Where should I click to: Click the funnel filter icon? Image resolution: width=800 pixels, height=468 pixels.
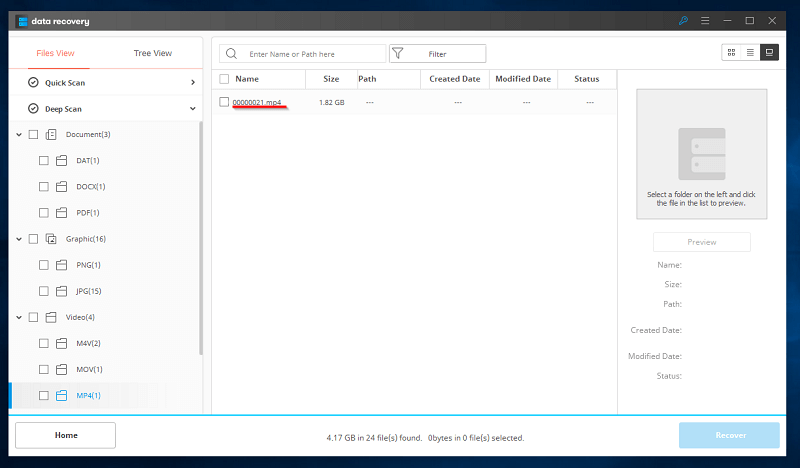pyautogui.click(x=397, y=53)
